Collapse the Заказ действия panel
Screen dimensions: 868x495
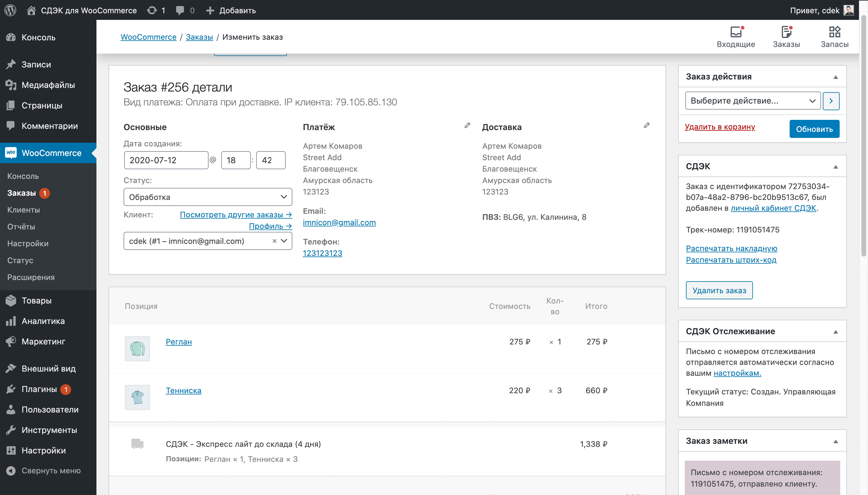pos(835,77)
